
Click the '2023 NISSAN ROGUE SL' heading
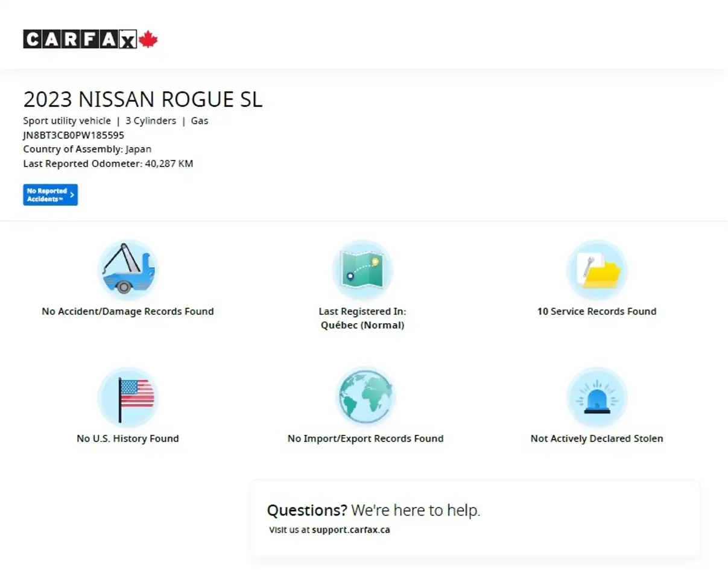tap(143, 99)
